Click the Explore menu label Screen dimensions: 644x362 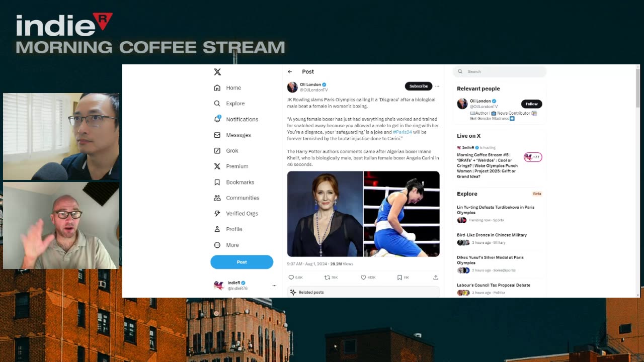pos(235,103)
